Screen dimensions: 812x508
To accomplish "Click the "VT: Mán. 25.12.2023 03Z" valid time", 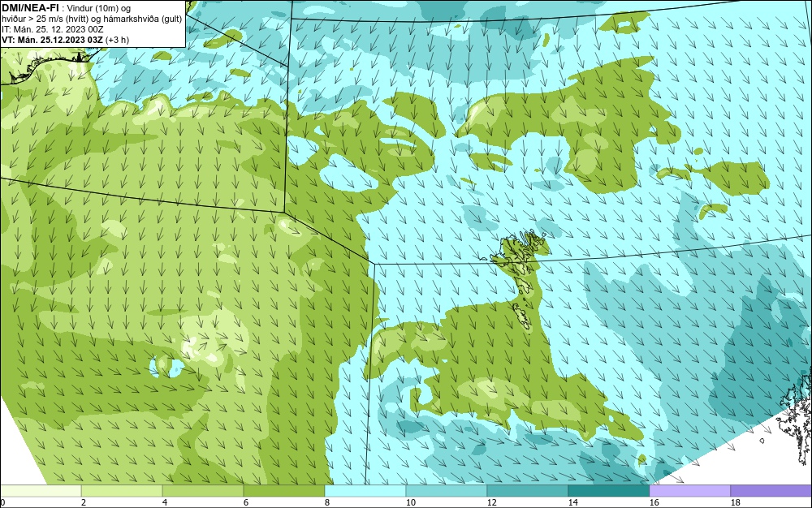I will click(52, 40).
